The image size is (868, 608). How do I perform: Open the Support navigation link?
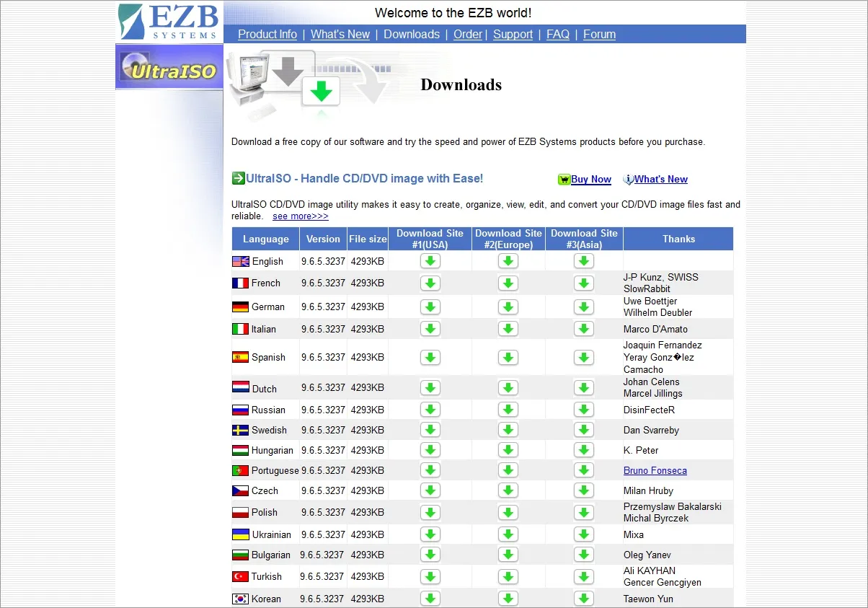click(513, 34)
